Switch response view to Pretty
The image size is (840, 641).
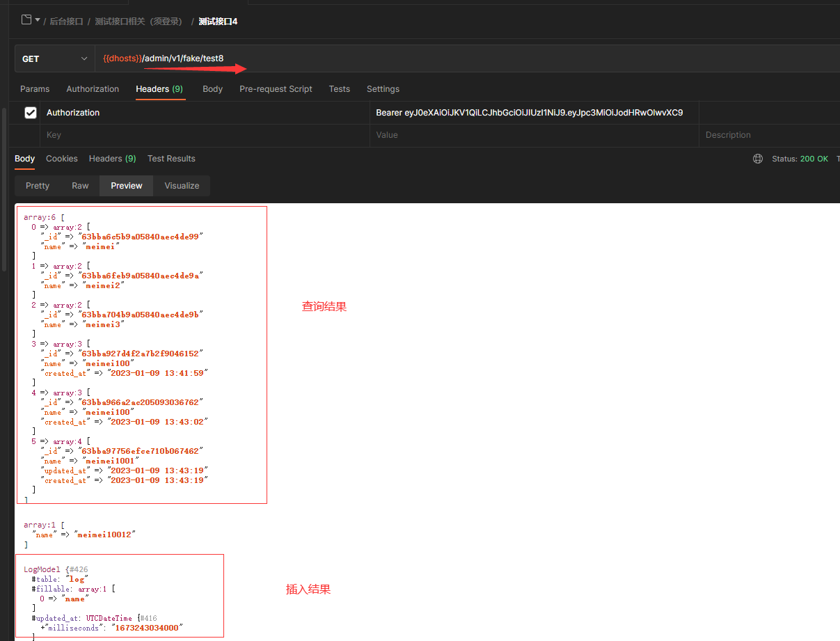click(38, 186)
